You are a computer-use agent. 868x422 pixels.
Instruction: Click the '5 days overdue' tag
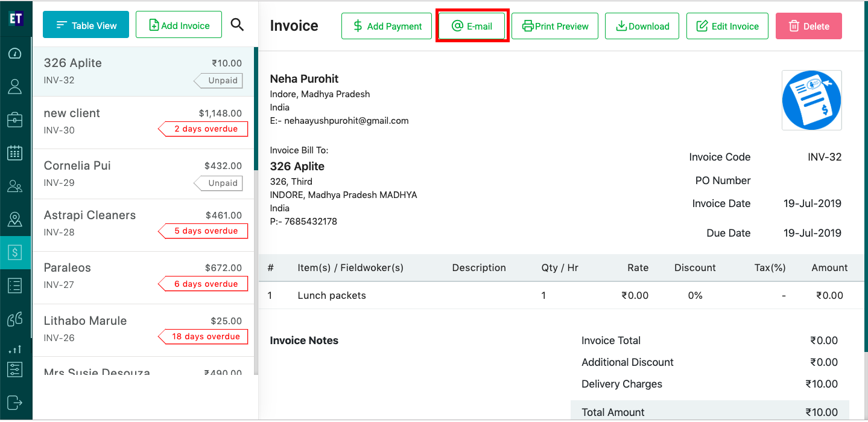coord(203,231)
